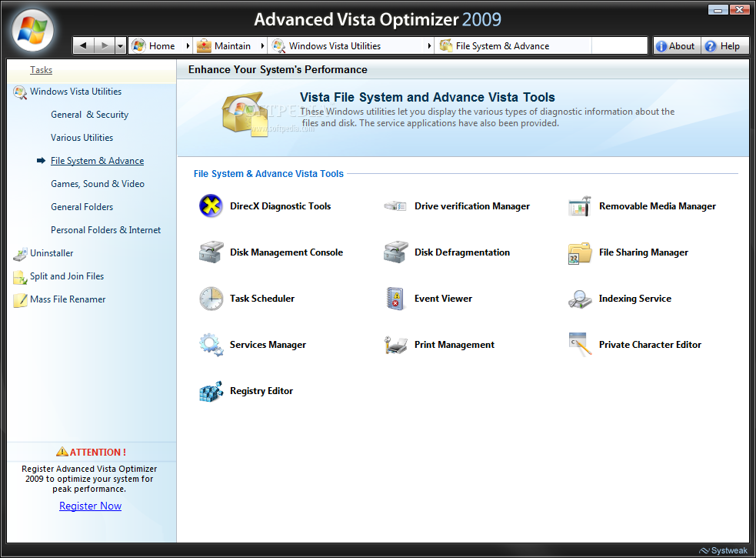Open the About button
The height and width of the screenshot is (558, 756).
[675, 46]
